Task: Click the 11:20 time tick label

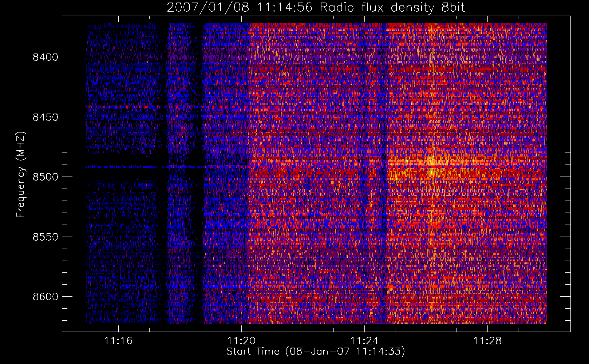Action: pos(241,341)
